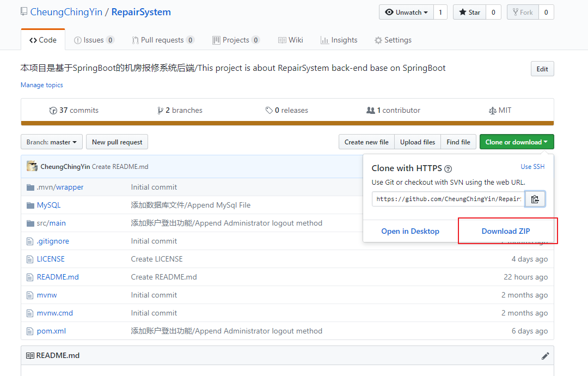
Task: Open the .gitignore file
Action: pyautogui.click(x=53, y=241)
